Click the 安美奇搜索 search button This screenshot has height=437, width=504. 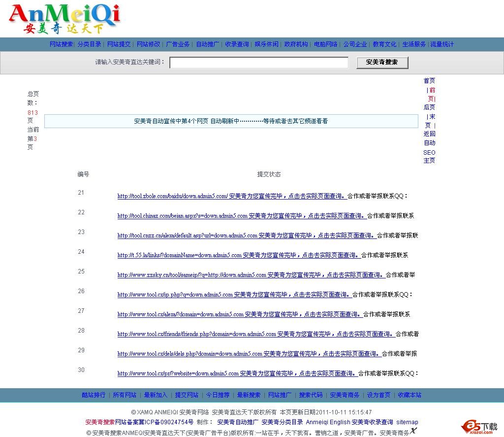382,63
